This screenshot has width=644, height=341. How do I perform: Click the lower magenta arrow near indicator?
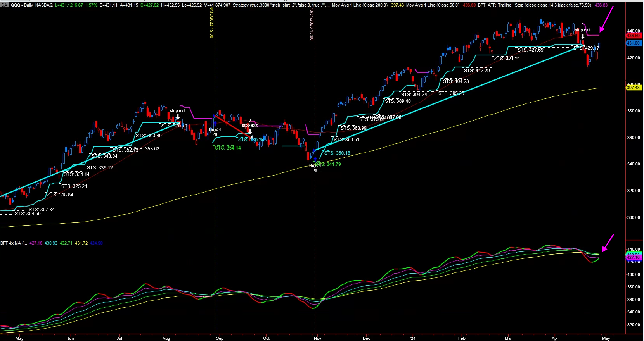pyautogui.click(x=608, y=243)
